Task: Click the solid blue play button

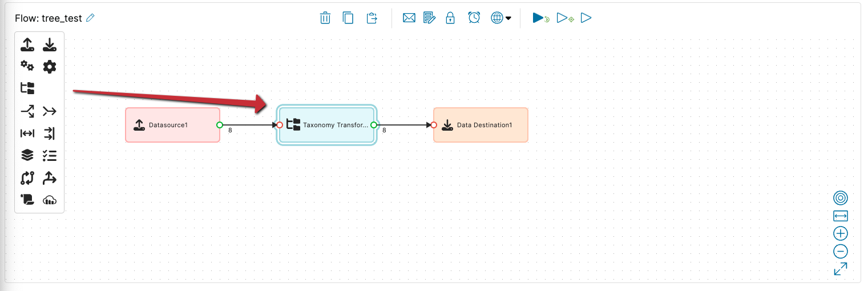Action: [538, 18]
